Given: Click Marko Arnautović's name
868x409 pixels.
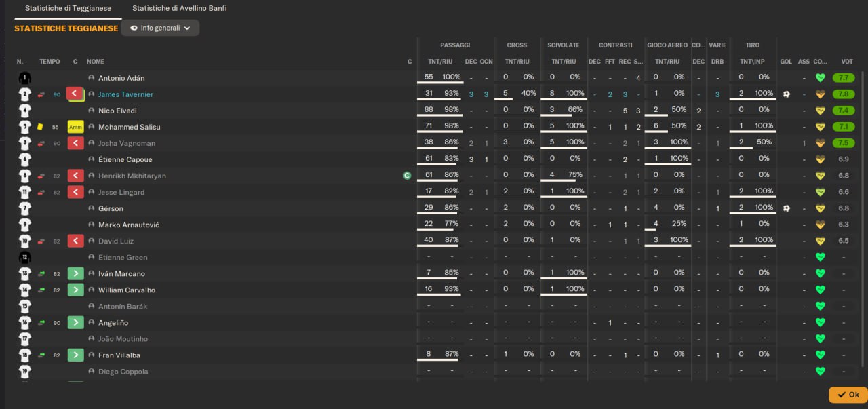Looking at the screenshot, I should (x=129, y=225).
